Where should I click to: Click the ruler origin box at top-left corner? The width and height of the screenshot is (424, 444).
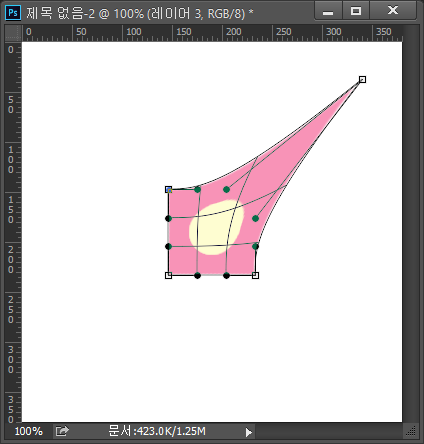(x=13, y=33)
